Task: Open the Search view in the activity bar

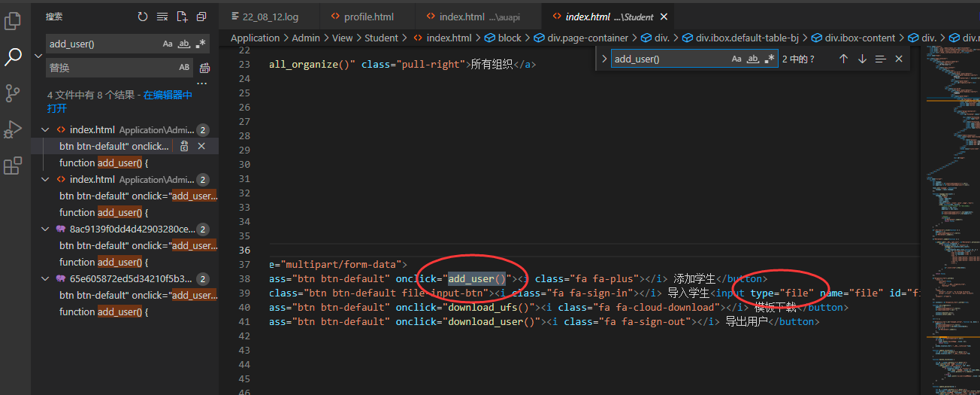Action: (x=13, y=57)
